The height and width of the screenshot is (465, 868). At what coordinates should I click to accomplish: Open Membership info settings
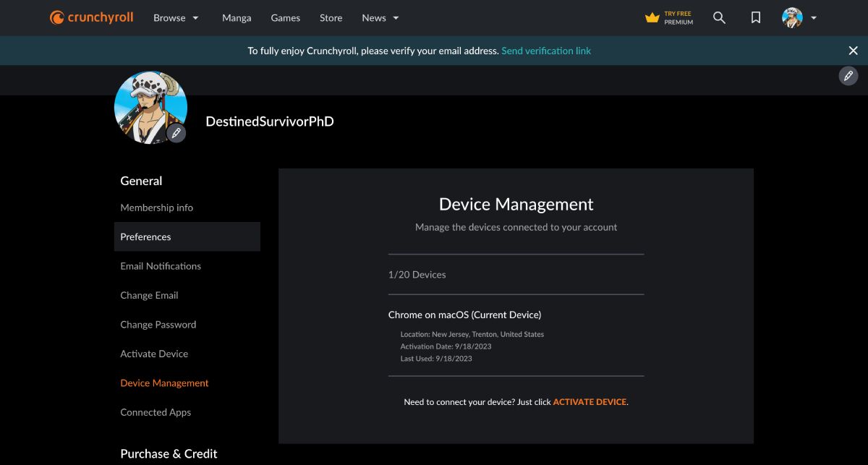click(156, 208)
